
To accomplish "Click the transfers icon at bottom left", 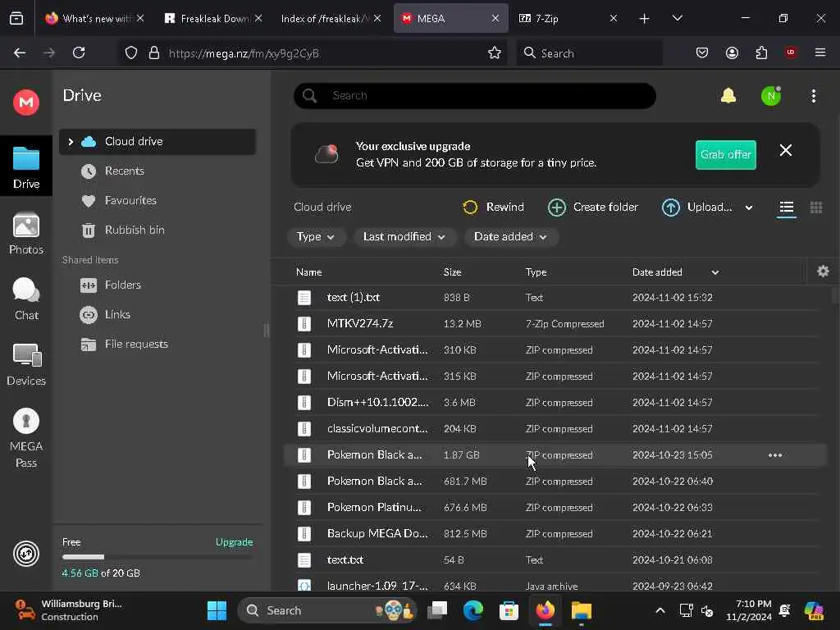I will click(25, 554).
